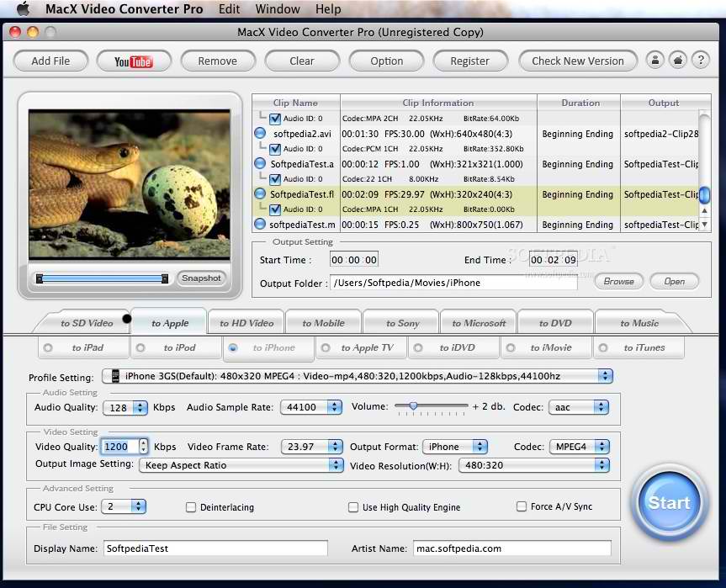Open video Codec MPEG4 dropdown
The height and width of the screenshot is (588, 726).
[x=580, y=447]
